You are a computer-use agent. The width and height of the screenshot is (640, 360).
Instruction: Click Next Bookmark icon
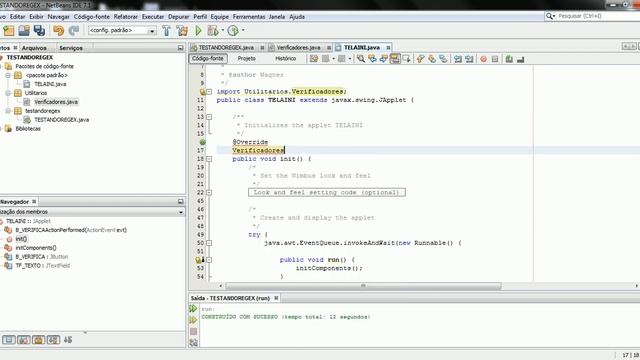click(x=432, y=59)
